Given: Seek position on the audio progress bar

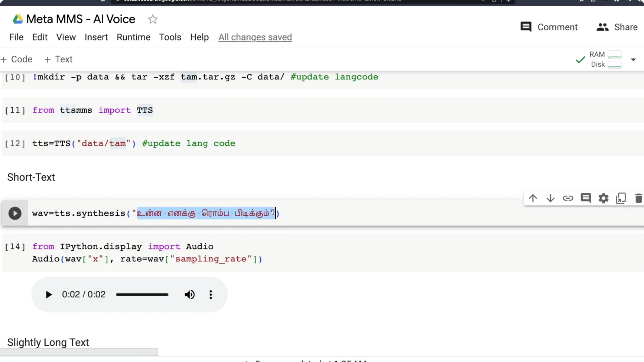Looking at the screenshot, I should click(142, 295).
